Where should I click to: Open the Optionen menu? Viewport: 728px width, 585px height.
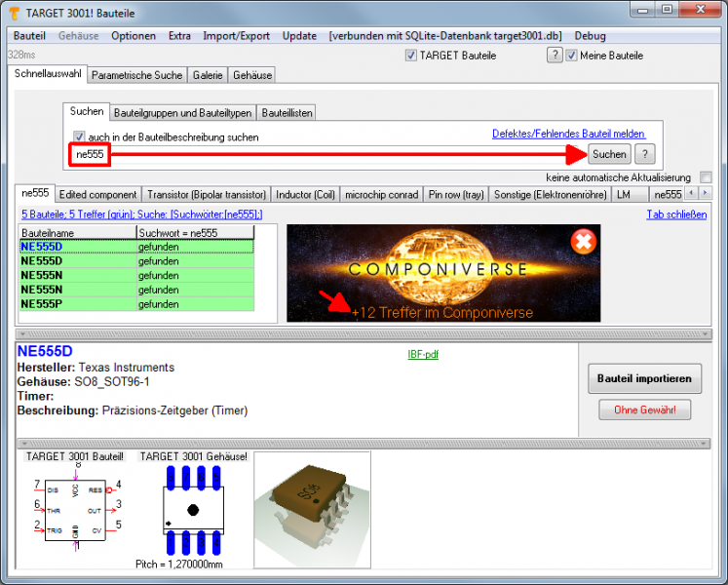(134, 36)
